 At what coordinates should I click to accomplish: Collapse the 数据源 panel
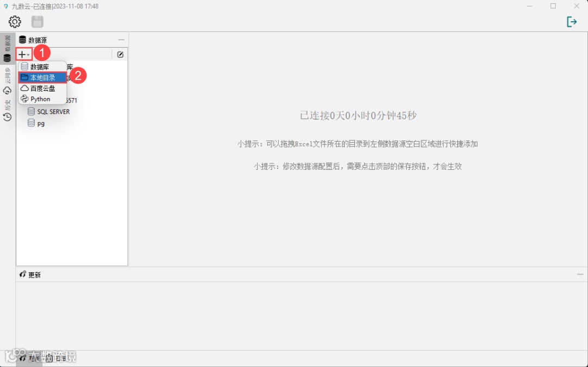click(x=121, y=39)
